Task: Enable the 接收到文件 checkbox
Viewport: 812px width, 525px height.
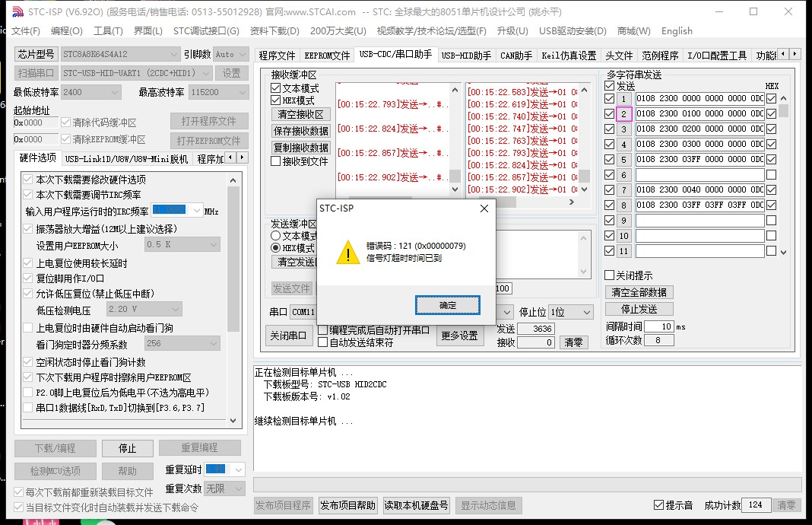Action: pyautogui.click(x=276, y=161)
